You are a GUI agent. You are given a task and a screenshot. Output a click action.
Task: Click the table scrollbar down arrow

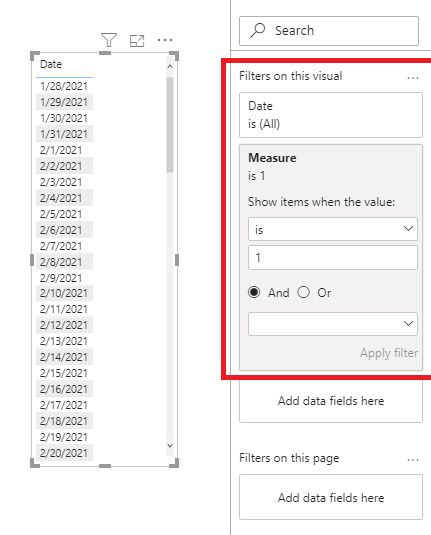[170, 445]
